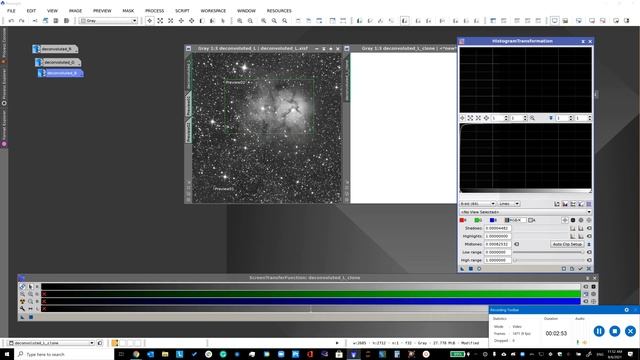Open histogram bit-depth resolution dropdown
640x360 pixels.
click(477, 204)
